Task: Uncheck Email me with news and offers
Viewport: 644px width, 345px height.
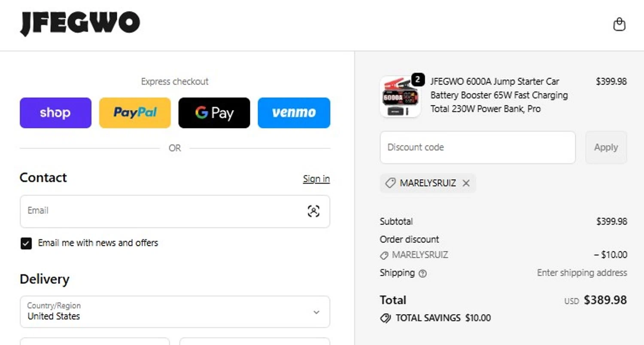Action: point(26,244)
